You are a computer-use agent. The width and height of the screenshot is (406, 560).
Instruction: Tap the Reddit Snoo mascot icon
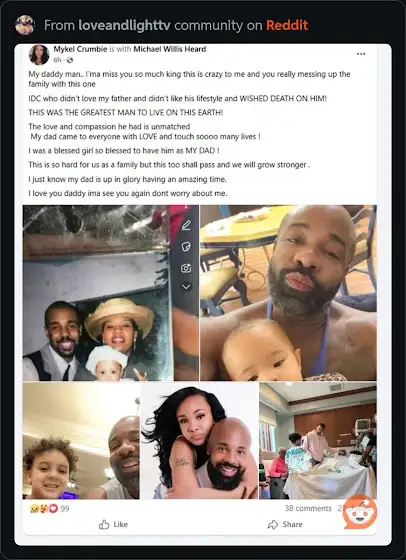pos(360,512)
